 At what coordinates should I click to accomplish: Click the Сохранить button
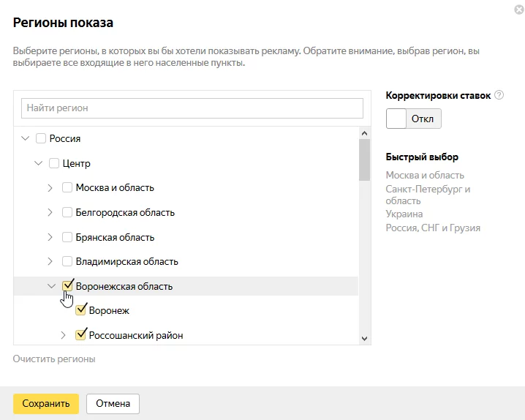click(46, 404)
